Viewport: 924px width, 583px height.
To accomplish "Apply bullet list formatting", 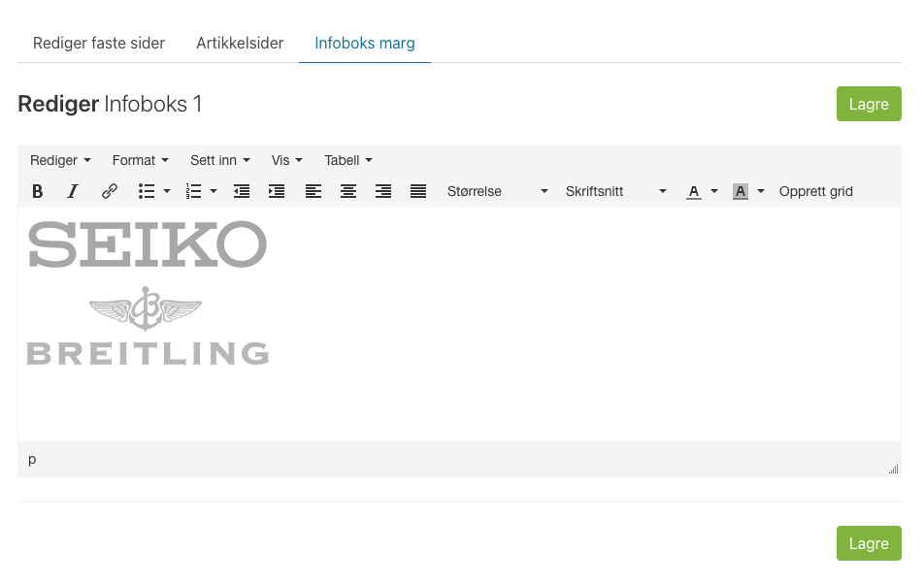I will click(147, 191).
